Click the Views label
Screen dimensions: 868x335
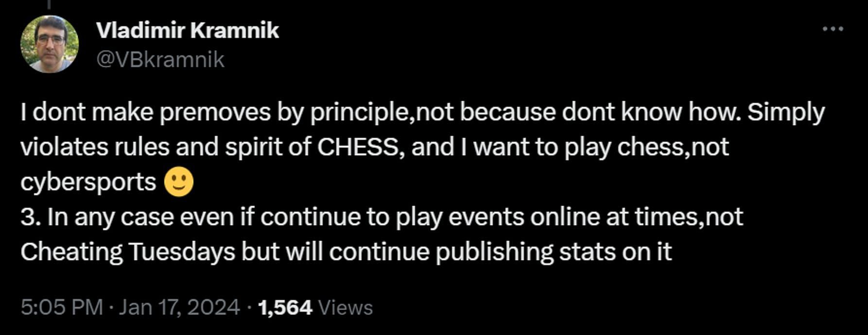click(346, 308)
